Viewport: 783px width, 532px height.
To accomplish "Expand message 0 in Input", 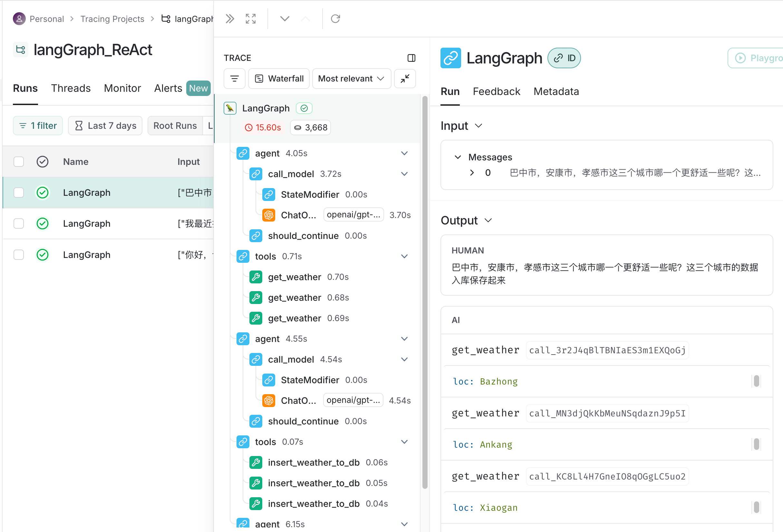I will point(472,173).
